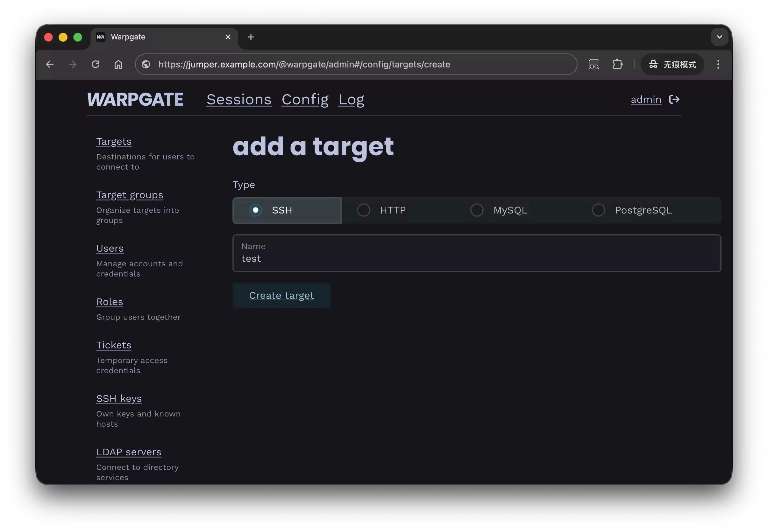The height and width of the screenshot is (532, 768).
Task: Open the Config page
Action: (x=305, y=100)
